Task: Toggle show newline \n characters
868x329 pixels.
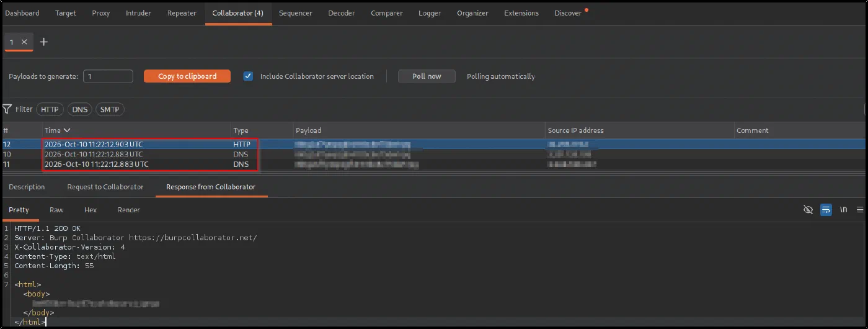Action: (844, 210)
